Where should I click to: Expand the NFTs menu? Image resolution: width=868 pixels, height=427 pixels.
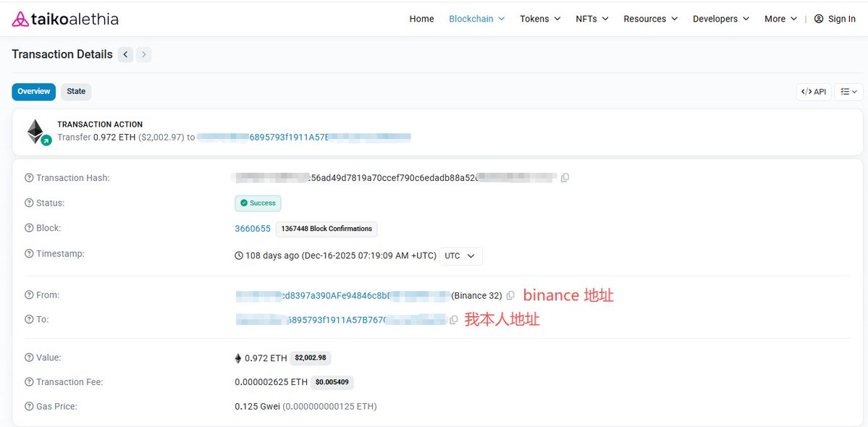[x=591, y=19]
